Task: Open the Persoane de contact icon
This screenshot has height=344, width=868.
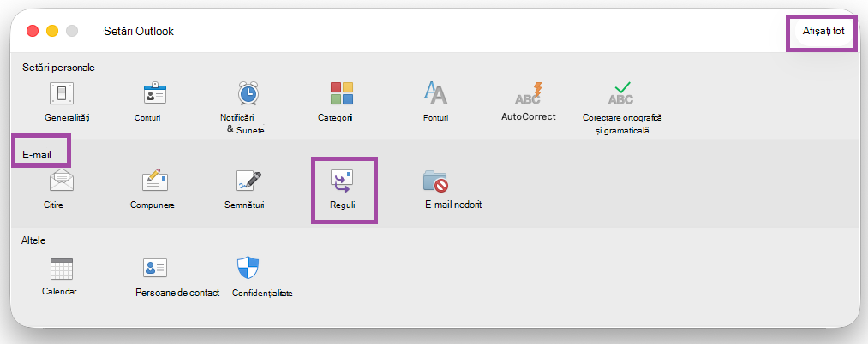Action: 155,268
